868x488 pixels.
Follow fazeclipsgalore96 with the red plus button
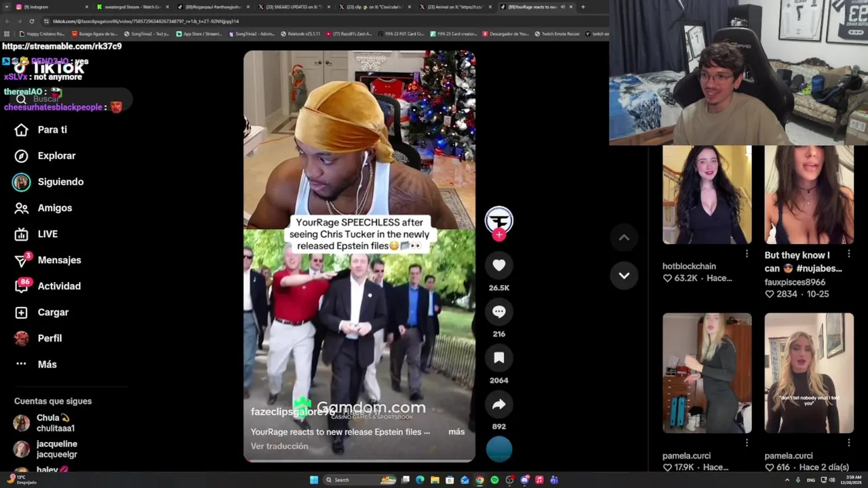(499, 235)
